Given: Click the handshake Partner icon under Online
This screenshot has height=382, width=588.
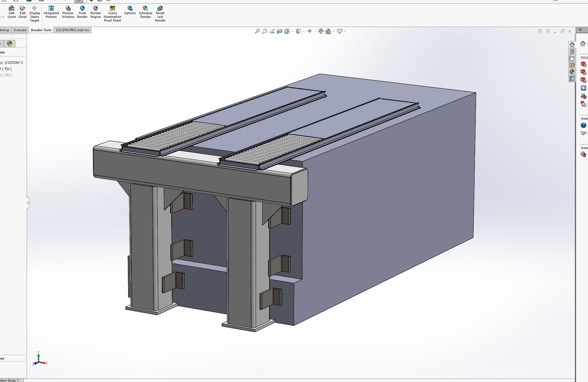Looking at the screenshot, I should (x=583, y=133).
